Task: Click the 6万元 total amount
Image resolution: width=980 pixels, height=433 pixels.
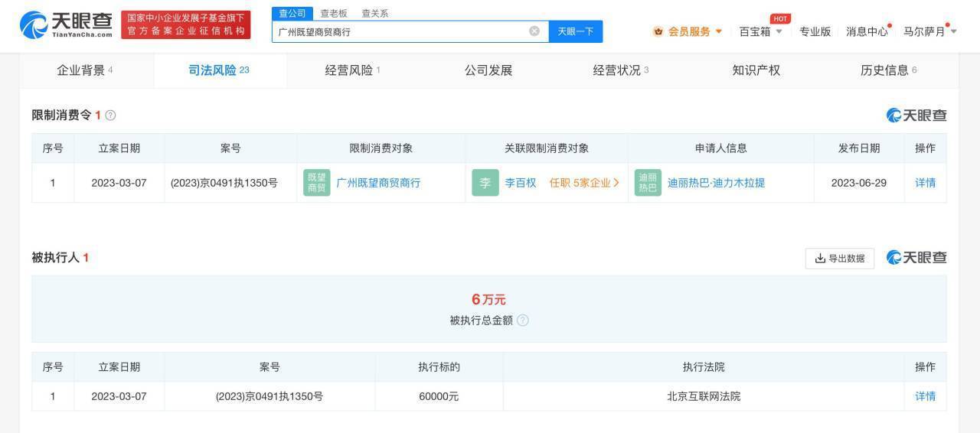Action: (x=488, y=299)
